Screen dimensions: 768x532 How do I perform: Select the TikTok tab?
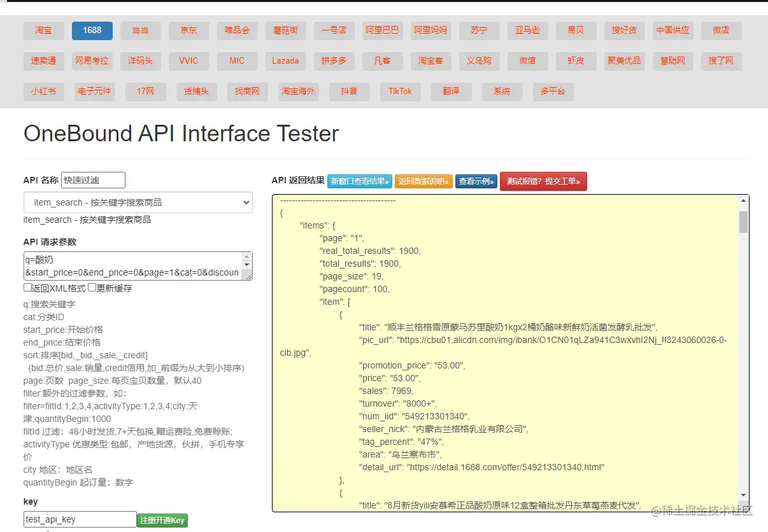[x=401, y=92]
